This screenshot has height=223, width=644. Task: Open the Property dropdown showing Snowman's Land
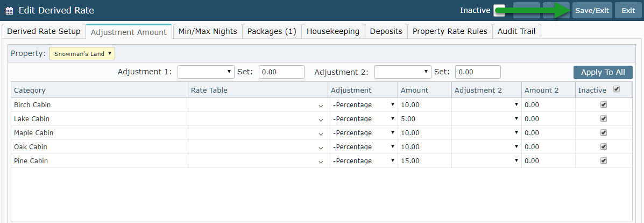coord(82,53)
